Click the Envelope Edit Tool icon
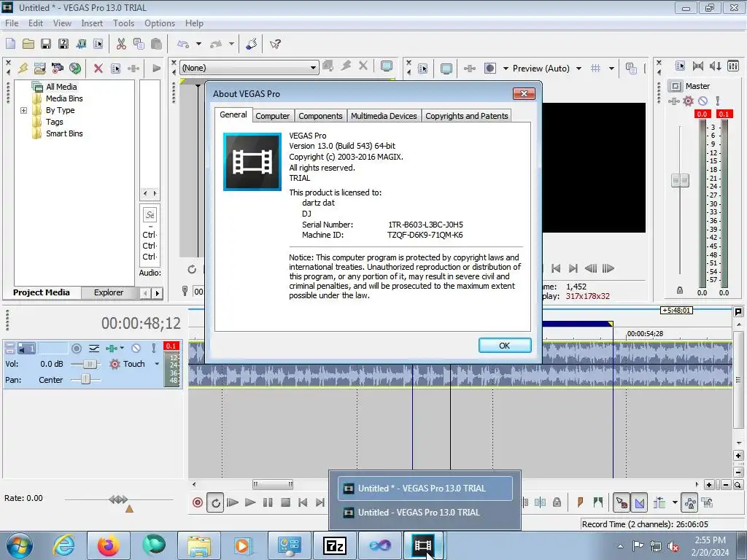747x560 pixels. point(639,502)
